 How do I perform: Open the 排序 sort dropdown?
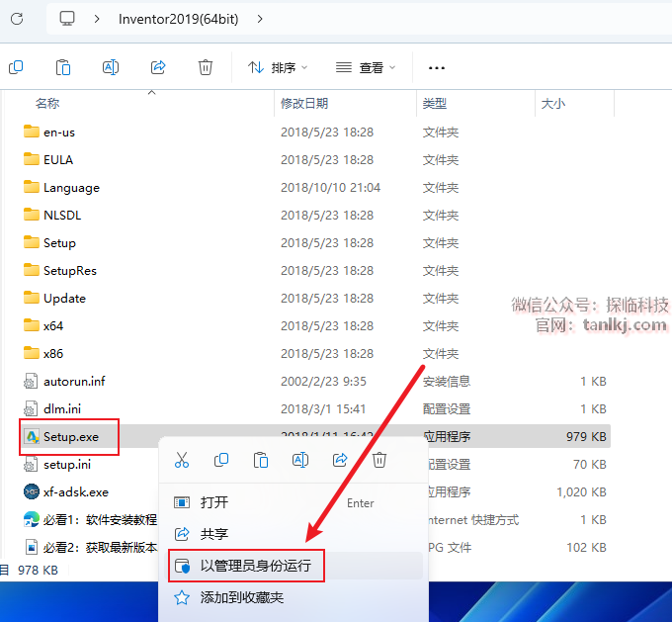click(278, 67)
